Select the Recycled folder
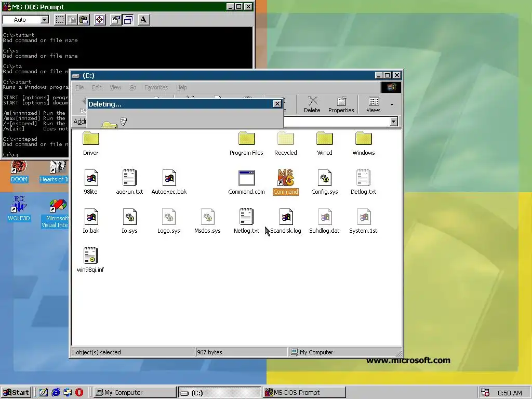Viewport: 532px width, 399px height. click(x=286, y=143)
